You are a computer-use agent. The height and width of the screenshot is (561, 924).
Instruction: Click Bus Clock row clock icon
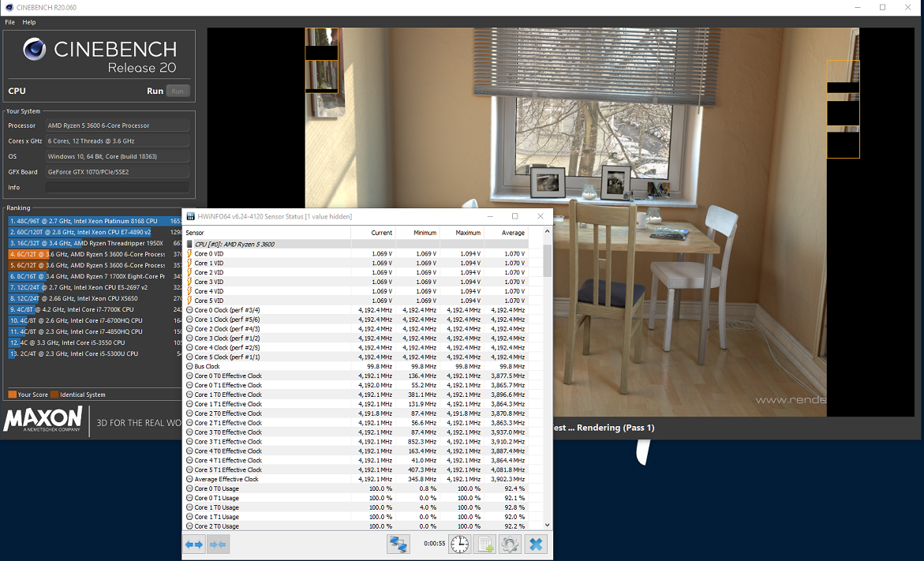189,367
